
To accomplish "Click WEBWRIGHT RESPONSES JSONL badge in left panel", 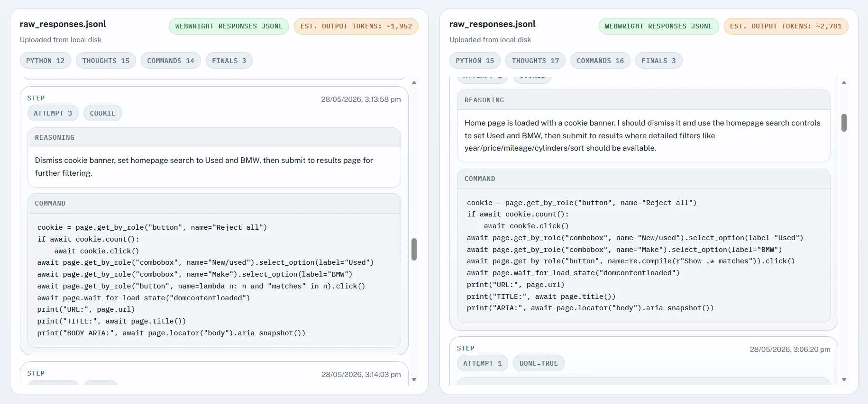I will [x=229, y=26].
